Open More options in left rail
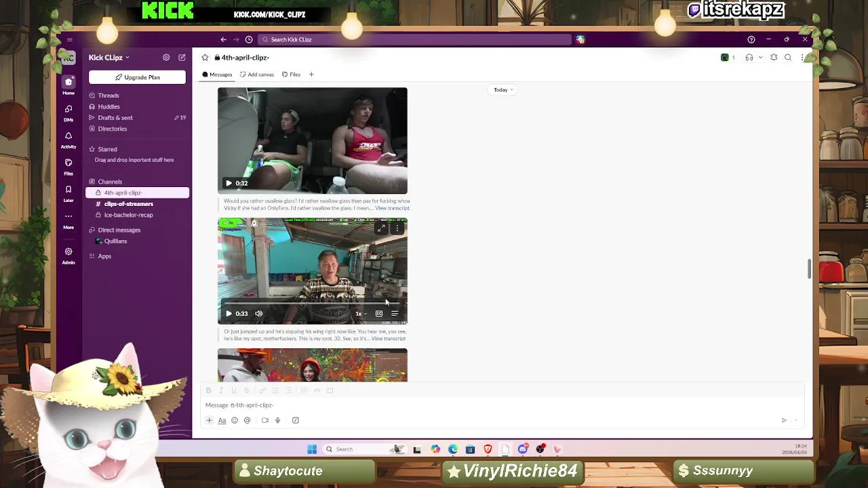The height and width of the screenshot is (488, 868). click(x=68, y=220)
